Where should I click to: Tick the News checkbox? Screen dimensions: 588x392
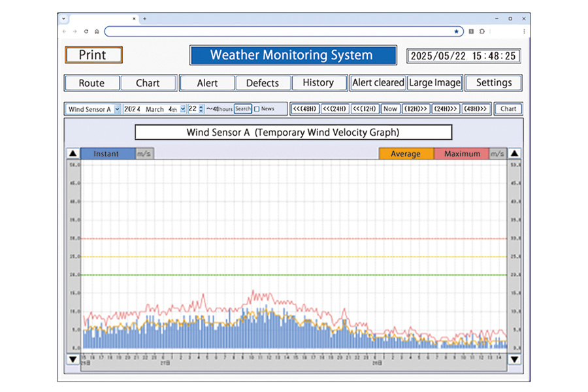click(x=257, y=109)
